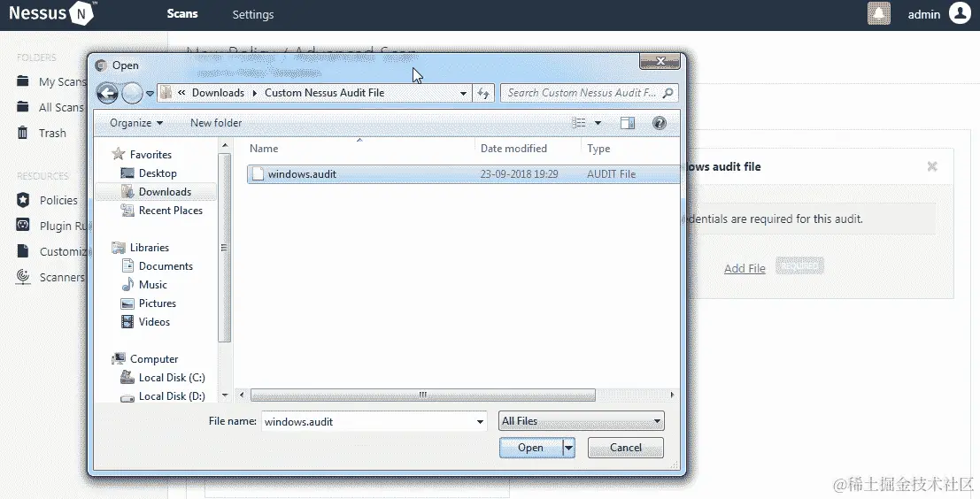
Task: Click the Favorites star icon
Action: pyautogui.click(x=118, y=154)
